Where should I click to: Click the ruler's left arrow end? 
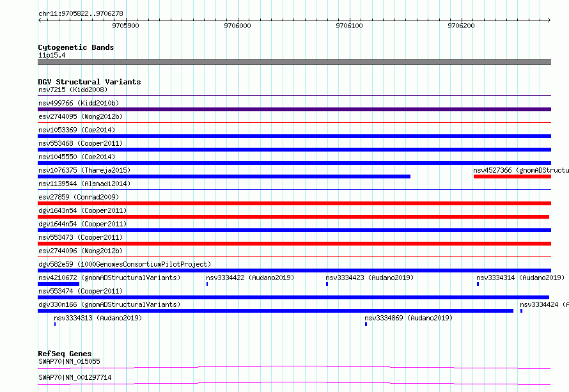click(x=40, y=20)
